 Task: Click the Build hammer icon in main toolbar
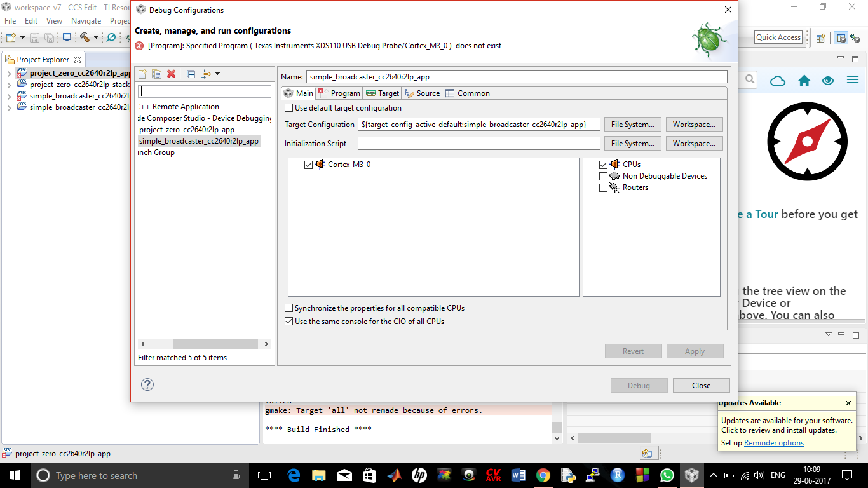[x=85, y=37]
